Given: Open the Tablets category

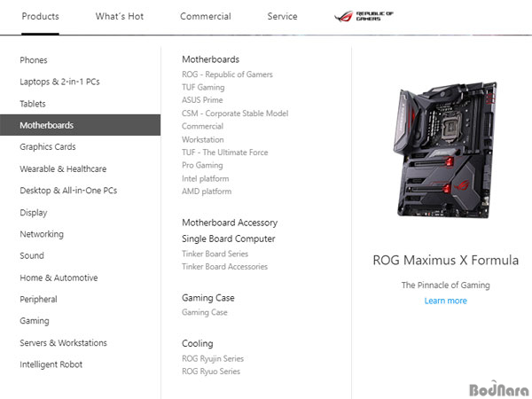Looking at the screenshot, I should coord(33,104).
